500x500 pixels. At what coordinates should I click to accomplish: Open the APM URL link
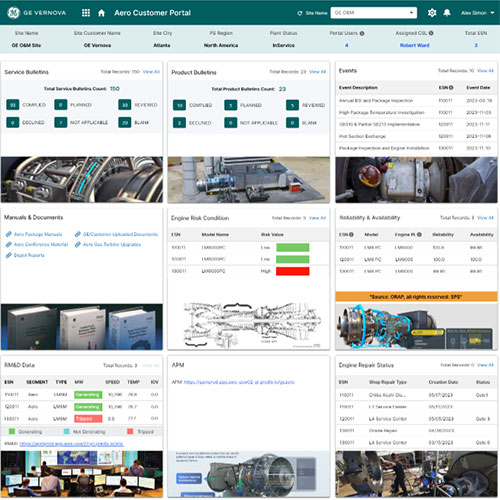tap(239, 382)
